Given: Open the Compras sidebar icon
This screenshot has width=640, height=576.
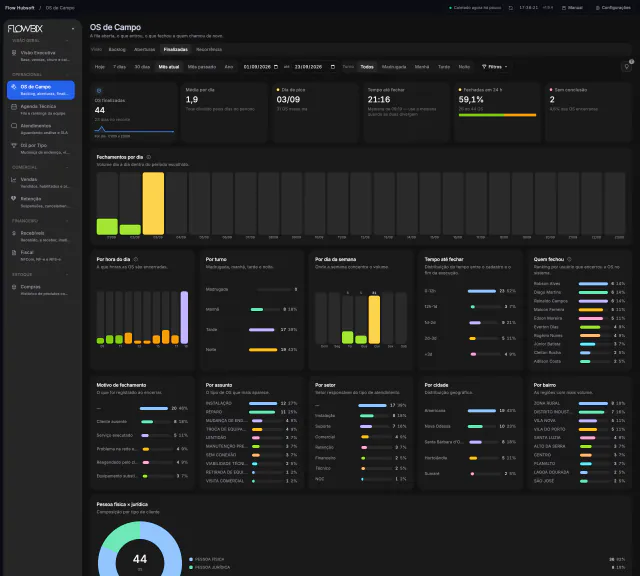Looking at the screenshot, I should 14,287.
